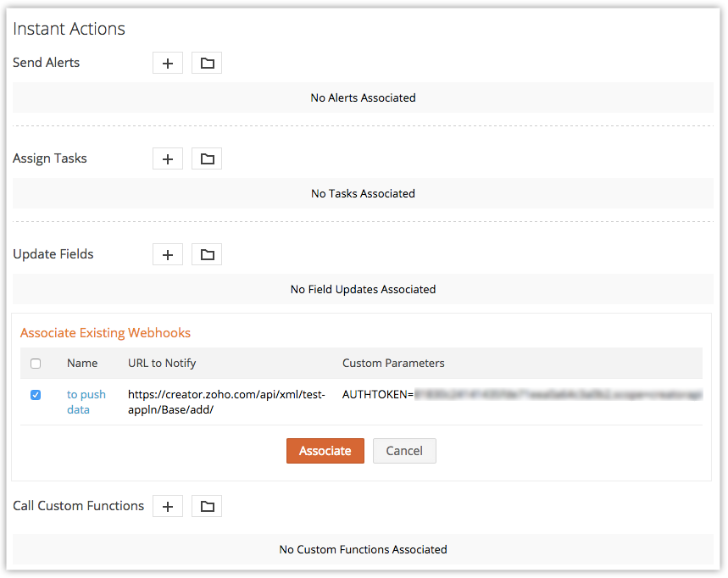Open folder icon next to Send Alerts
728x578 pixels.
click(207, 63)
